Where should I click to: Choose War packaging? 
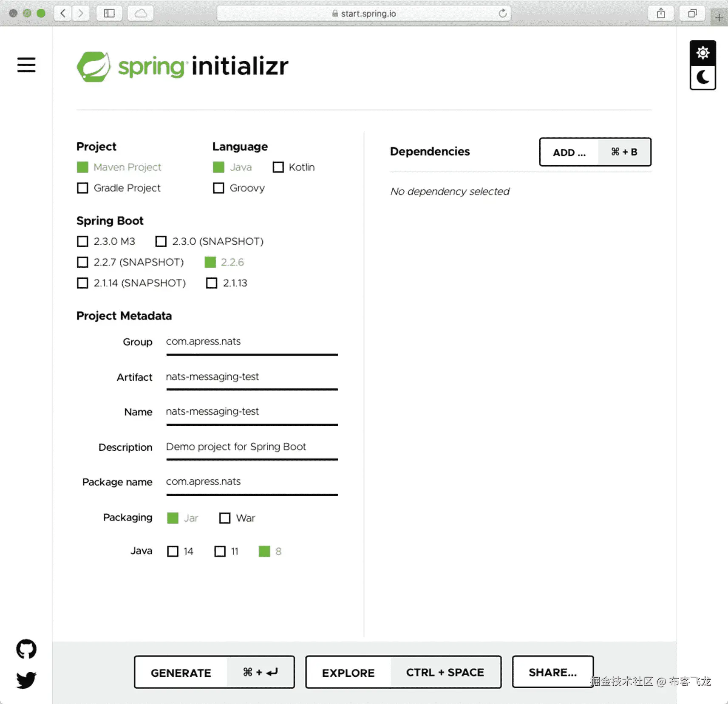(x=237, y=518)
